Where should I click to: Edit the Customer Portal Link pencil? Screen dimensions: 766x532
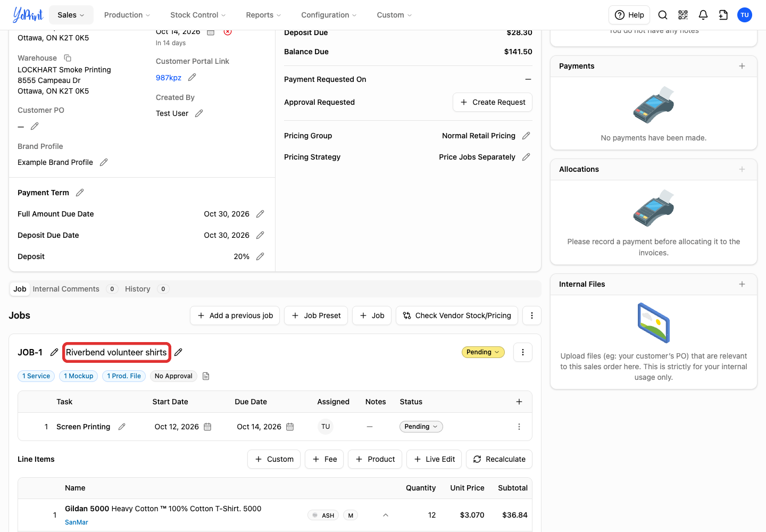(192, 78)
